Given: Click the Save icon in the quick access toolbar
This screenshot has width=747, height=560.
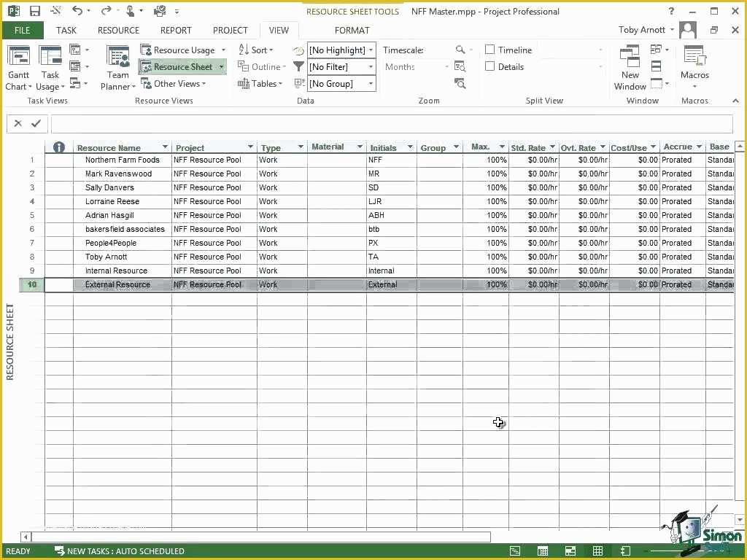Looking at the screenshot, I should [x=35, y=11].
